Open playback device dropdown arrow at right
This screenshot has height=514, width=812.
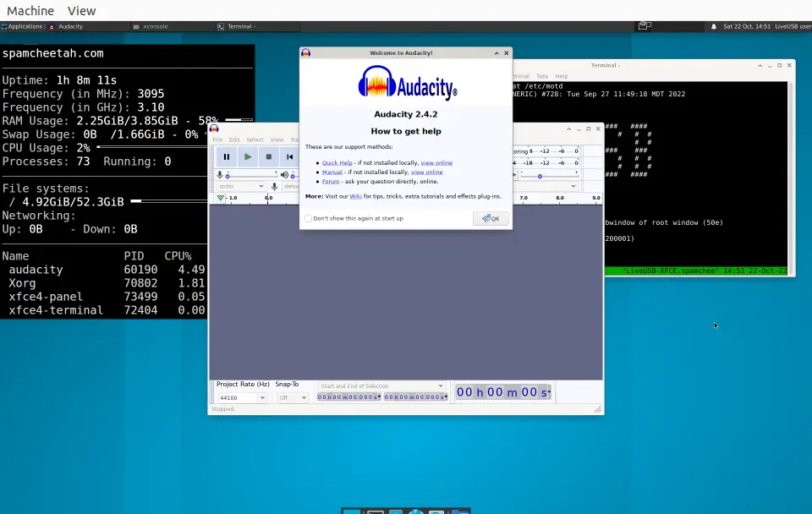point(573,186)
